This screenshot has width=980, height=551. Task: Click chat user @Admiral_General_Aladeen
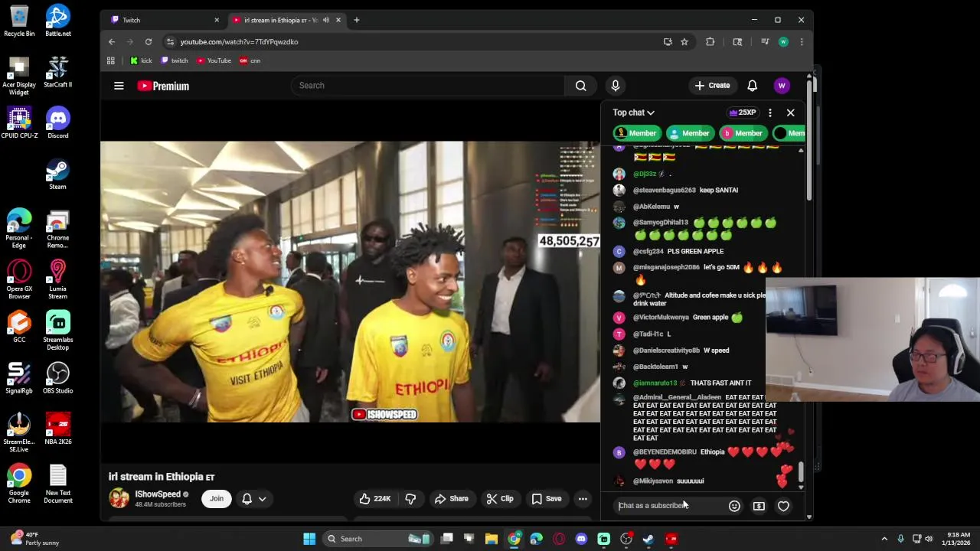pyautogui.click(x=677, y=397)
